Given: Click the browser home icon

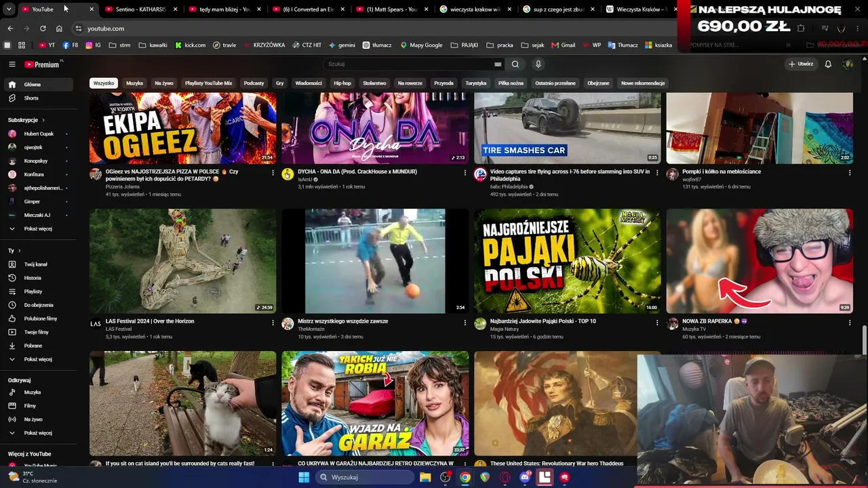Looking at the screenshot, I should click(59, 28).
